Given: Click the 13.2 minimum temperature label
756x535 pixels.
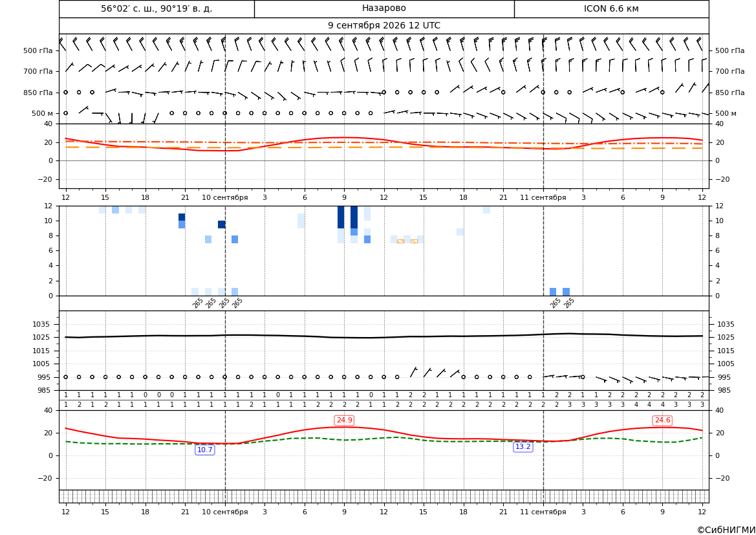Looking at the screenshot, I should [523, 447].
